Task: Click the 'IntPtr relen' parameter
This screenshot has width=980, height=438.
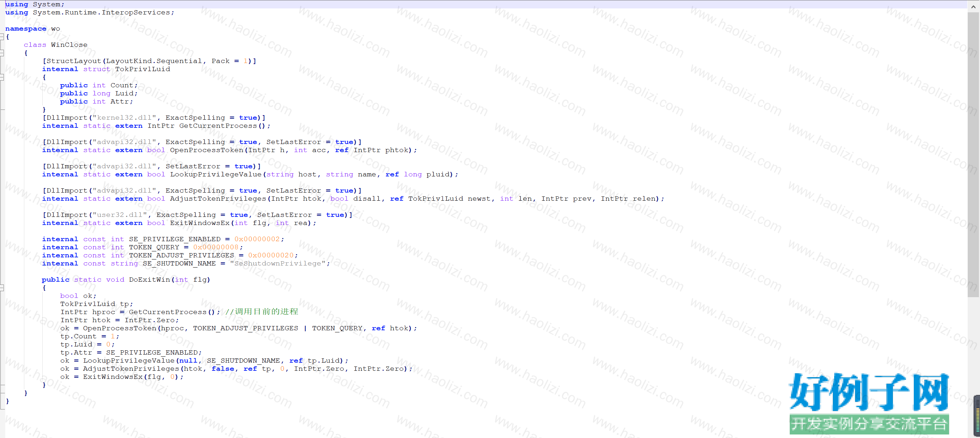Action: click(x=628, y=199)
